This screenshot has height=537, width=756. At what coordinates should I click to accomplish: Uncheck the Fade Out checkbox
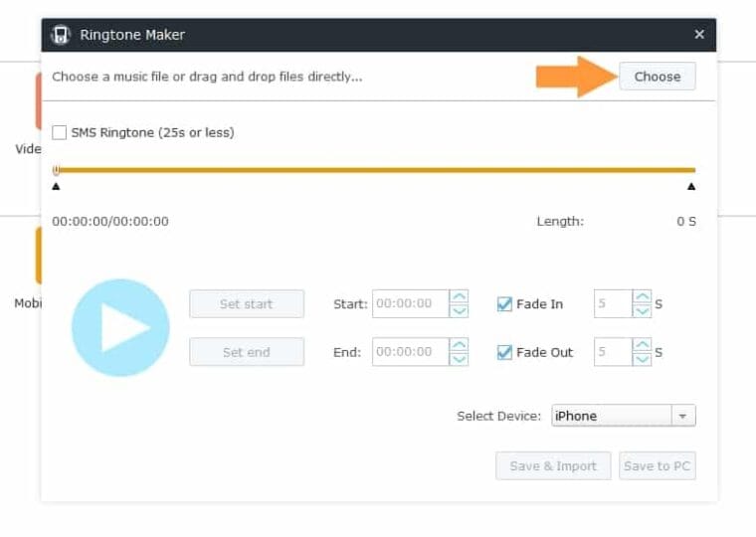pos(504,352)
